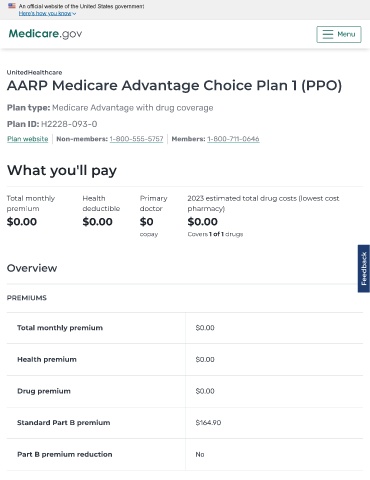Open the hamburger Menu button
The width and height of the screenshot is (370, 480).
339,34
